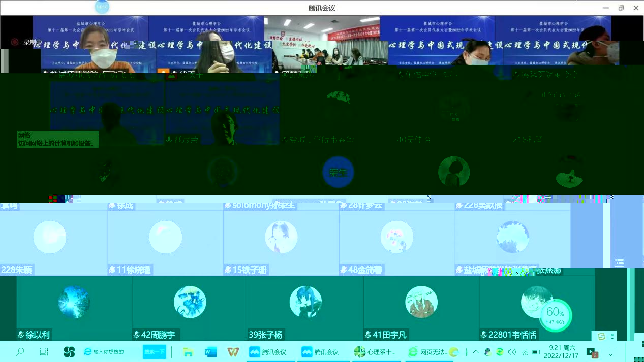644x362 pixels.
Task: Click the 60% network speed floating widget
Action: 556,315
